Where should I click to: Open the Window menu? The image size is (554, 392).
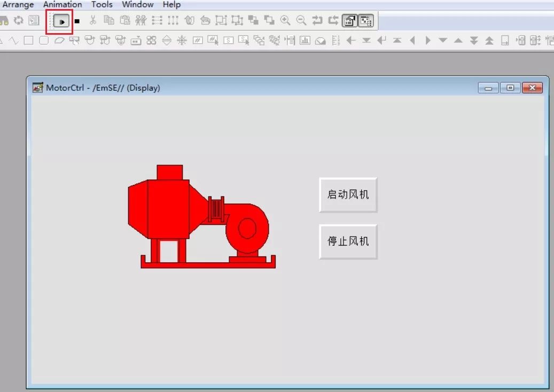coord(137,5)
